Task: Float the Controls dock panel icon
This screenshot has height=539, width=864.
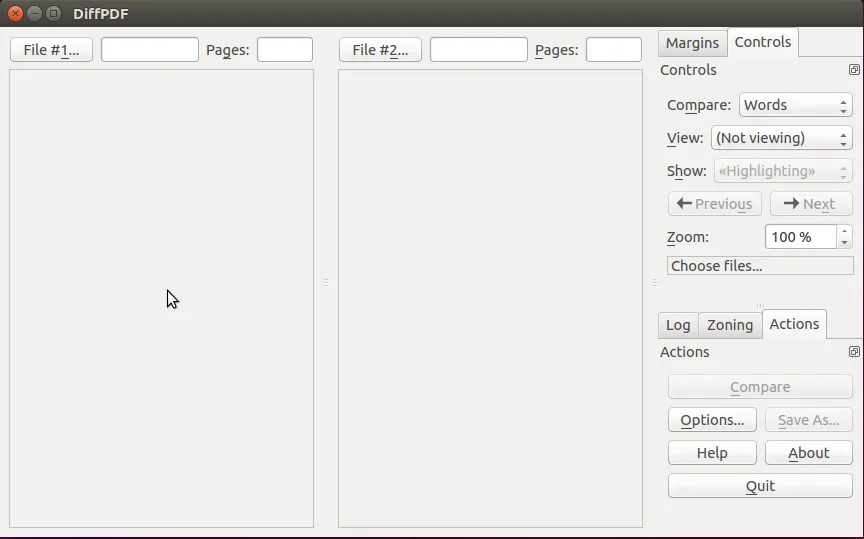Action: click(854, 69)
